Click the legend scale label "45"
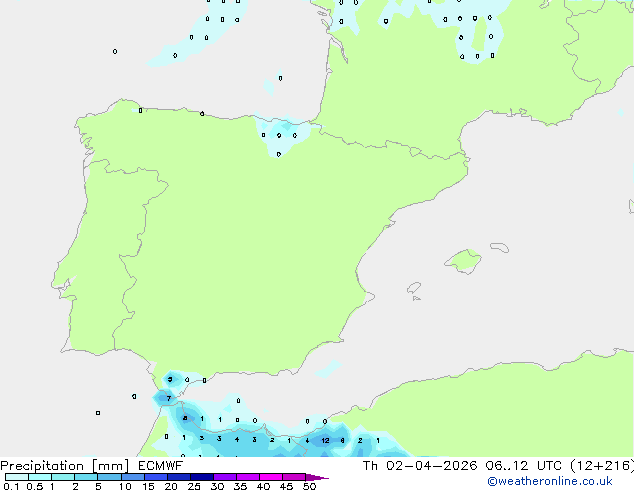Viewport: 634px width, 490px height. pyautogui.click(x=286, y=486)
